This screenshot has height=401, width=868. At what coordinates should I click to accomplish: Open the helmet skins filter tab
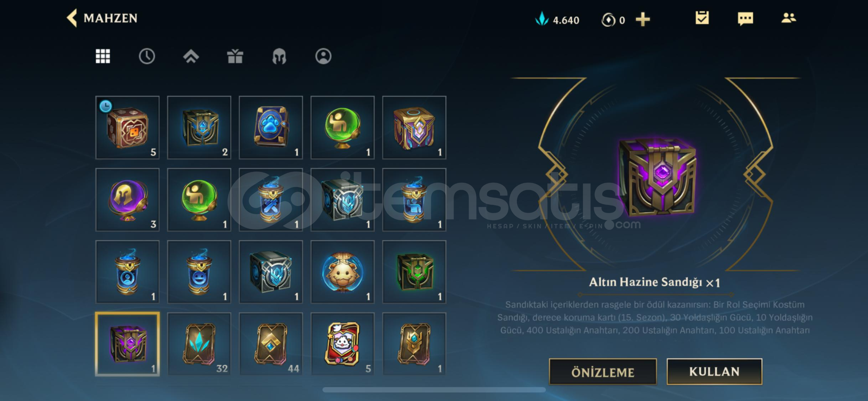[279, 57]
